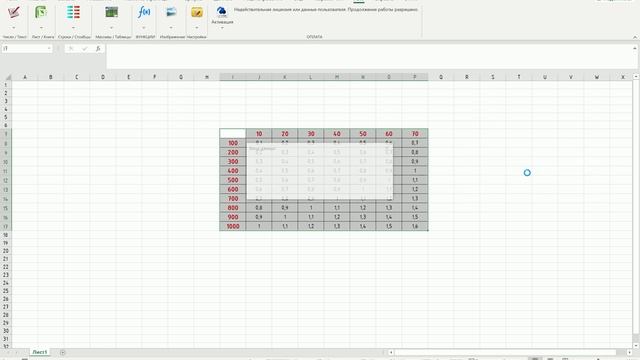Viewport: 640px width, 360px height.
Task: Select value in column 70 of row 400
Action: pyautogui.click(x=415, y=171)
